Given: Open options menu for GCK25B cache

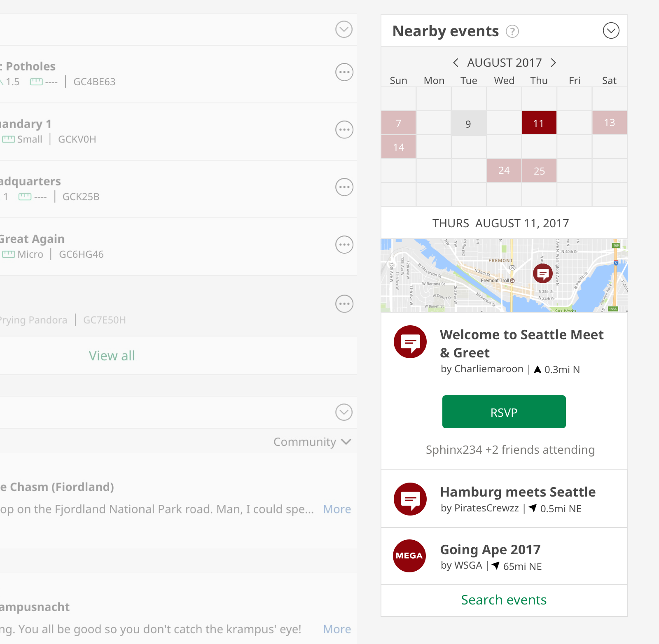Looking at the screenshot, I should 344,187.
